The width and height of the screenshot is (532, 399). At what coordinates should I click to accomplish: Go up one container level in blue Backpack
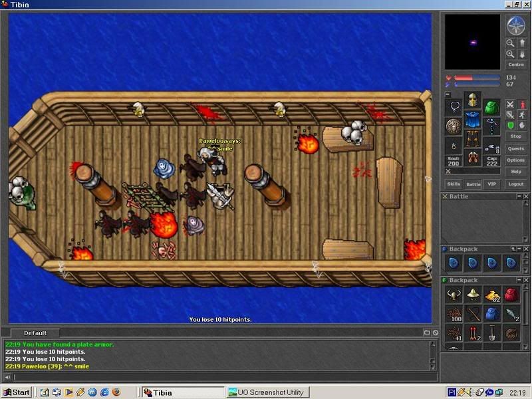click(x=513, y=249)
